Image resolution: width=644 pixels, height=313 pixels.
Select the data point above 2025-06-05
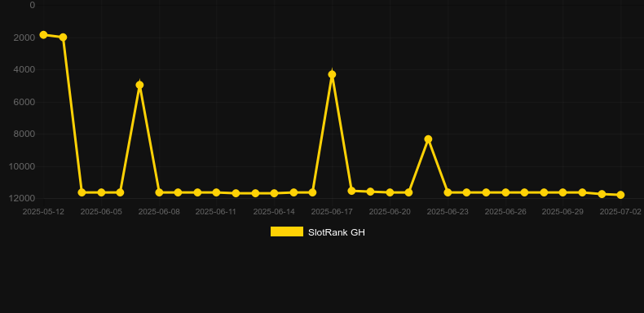(101, 192)
